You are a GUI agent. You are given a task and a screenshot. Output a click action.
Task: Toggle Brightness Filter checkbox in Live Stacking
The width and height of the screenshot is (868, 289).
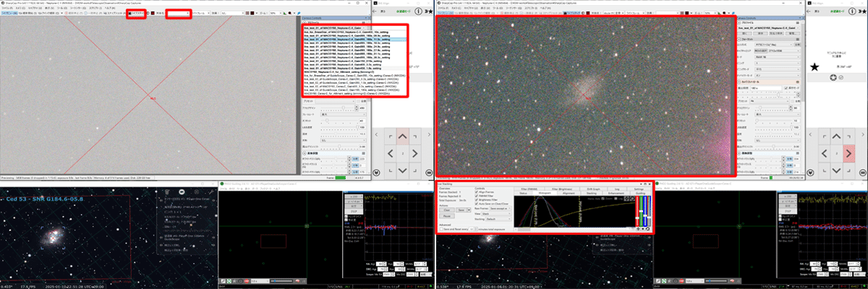pos(477,199)
